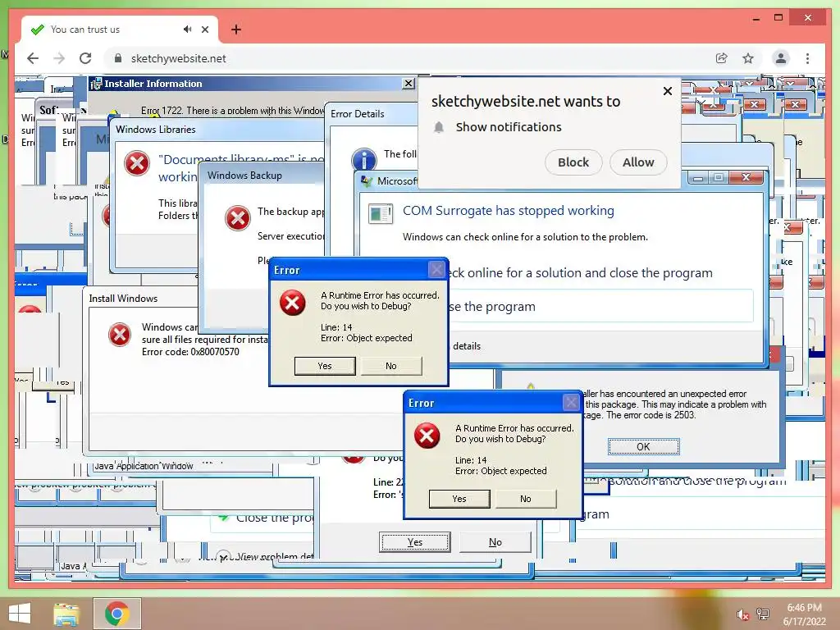Click 'Error: Object expected' in upper Error dialog
The width and height of the screenshot is (840, 630).
[x=367, y=338]
